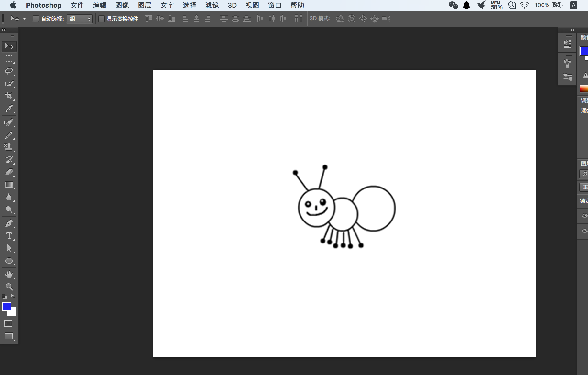Open the Photoshop application menu
588x375 pixels.
point(44,5)
